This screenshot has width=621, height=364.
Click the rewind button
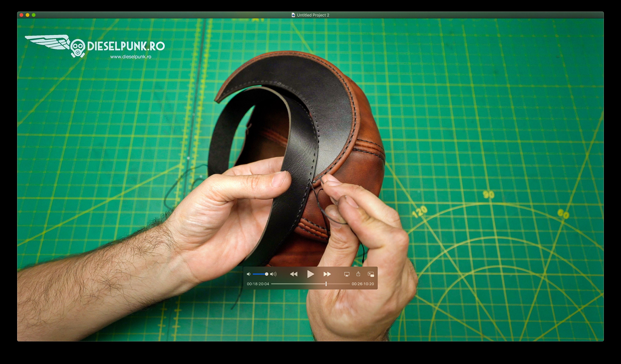(x=294, y=274)
